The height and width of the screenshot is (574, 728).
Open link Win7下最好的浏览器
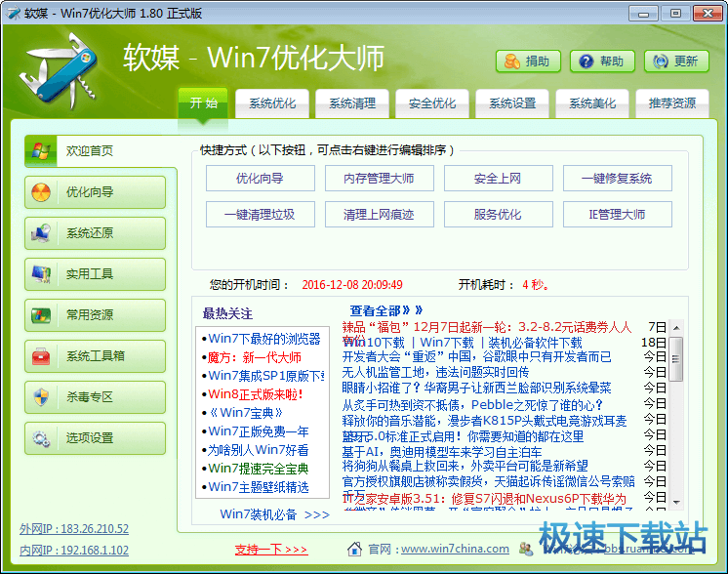(264, 339)
